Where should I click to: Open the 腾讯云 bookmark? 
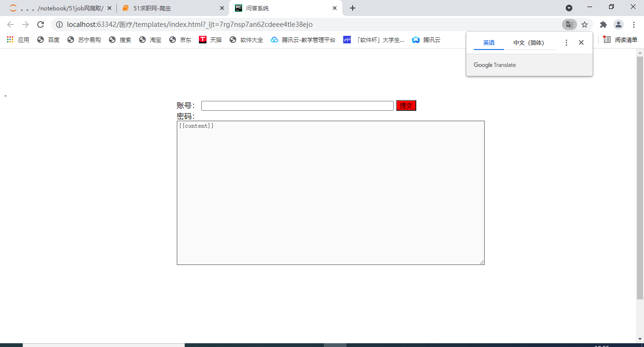pos(426,40)
